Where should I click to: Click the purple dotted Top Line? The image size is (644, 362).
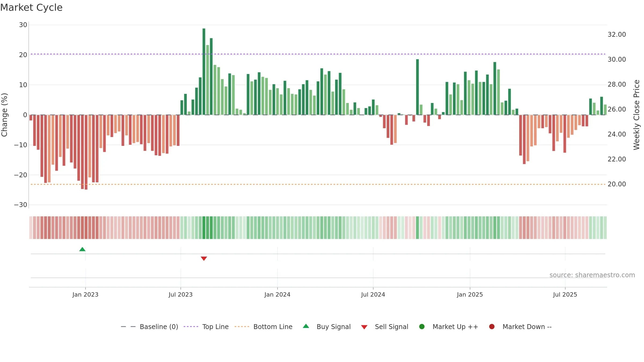[x=318, y=54]
